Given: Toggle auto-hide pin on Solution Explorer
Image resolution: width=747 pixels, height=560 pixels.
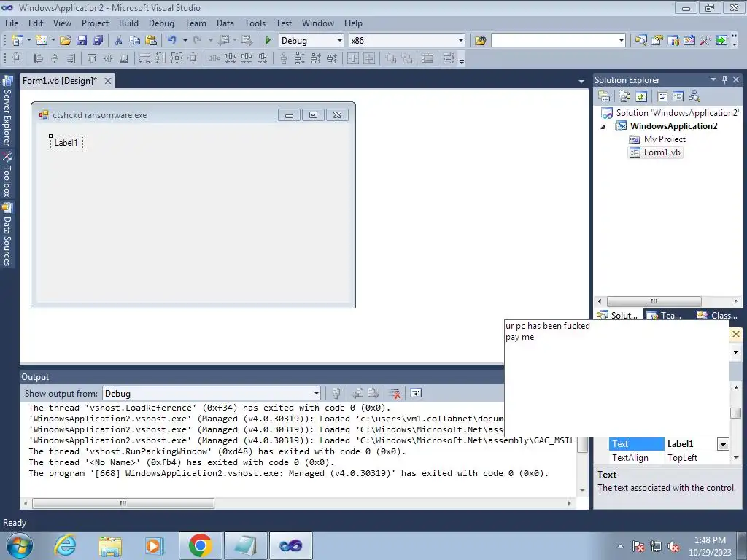Looking at the screenshot, I should (x=724, y=80).
